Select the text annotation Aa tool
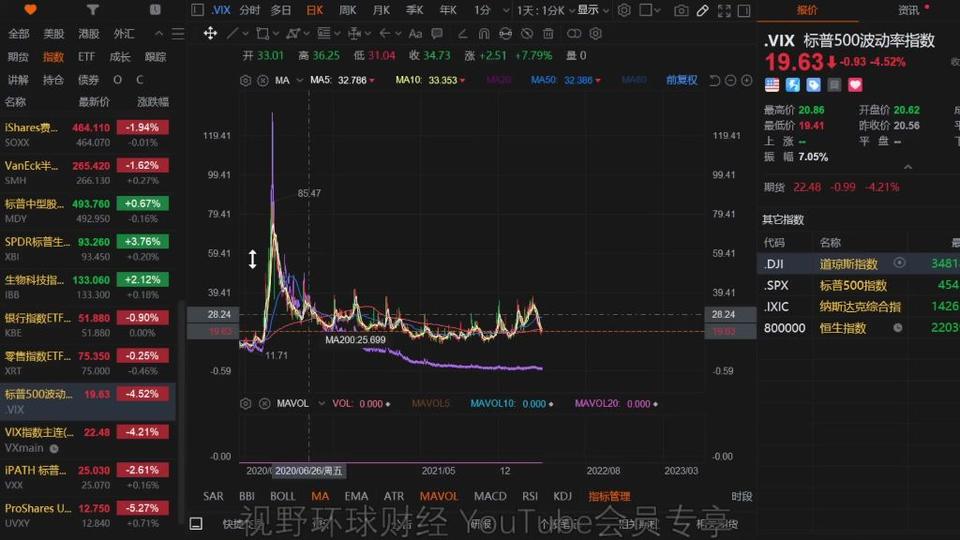Screen dimensions: 960x540 [x=415, y=34]
